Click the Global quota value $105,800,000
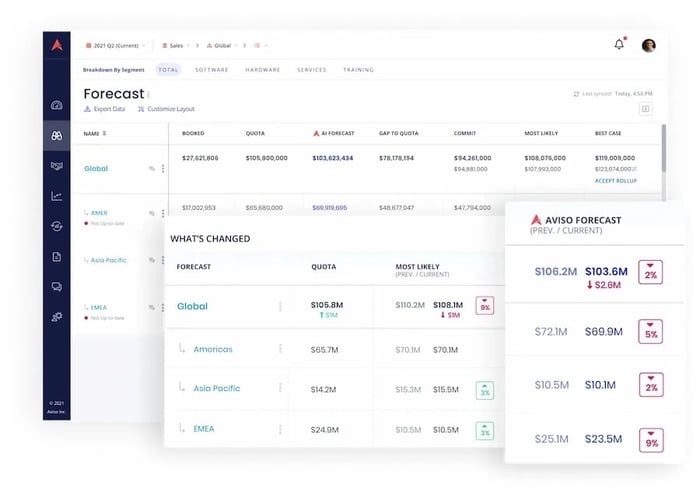Viewport: 700px width, 493px height. click(x=267, y=158)
